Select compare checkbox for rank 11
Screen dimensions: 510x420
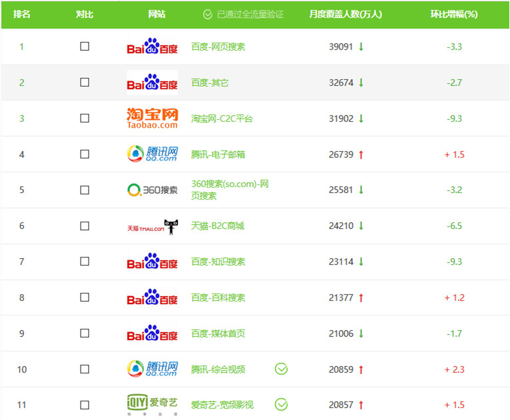pos(85,405)
